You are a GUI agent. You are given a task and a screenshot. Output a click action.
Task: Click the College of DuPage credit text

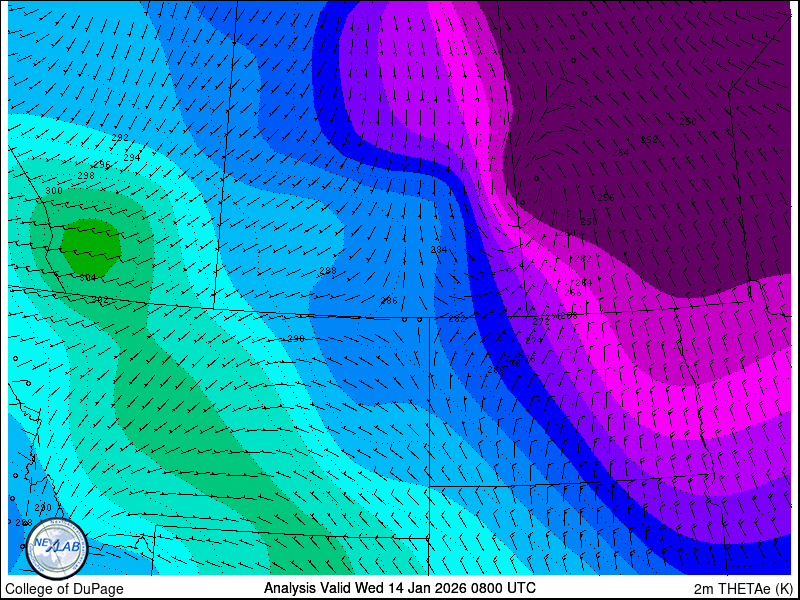coord(64,589)
